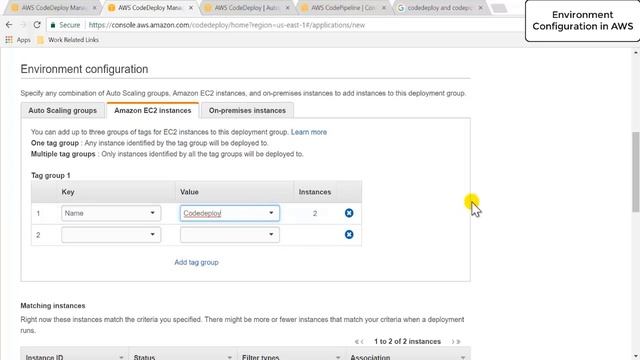This screenshot has height=360, width=640.
Task: Go back with the browser back arrow
Action: 9,25
